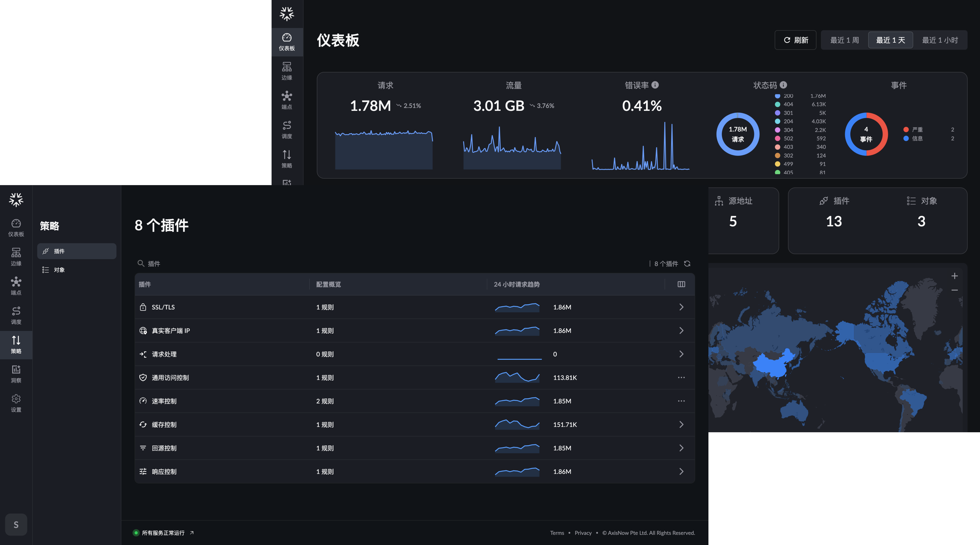The width and height of the screenshot is (980, 545).
Task: Expand the 请求处理 row chevron
Action: 681,354
